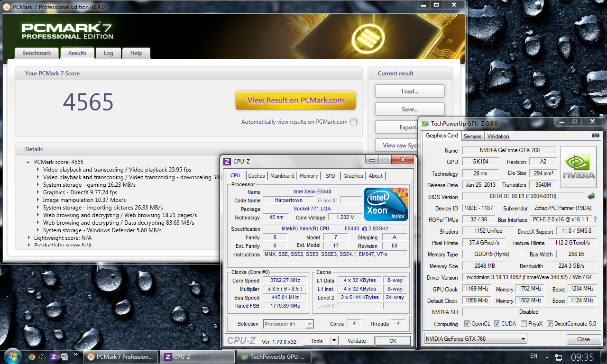The width and height of the screenshot is (607, 364).
Task: Click the EN language indicator
Action: [x=533, y=356]
